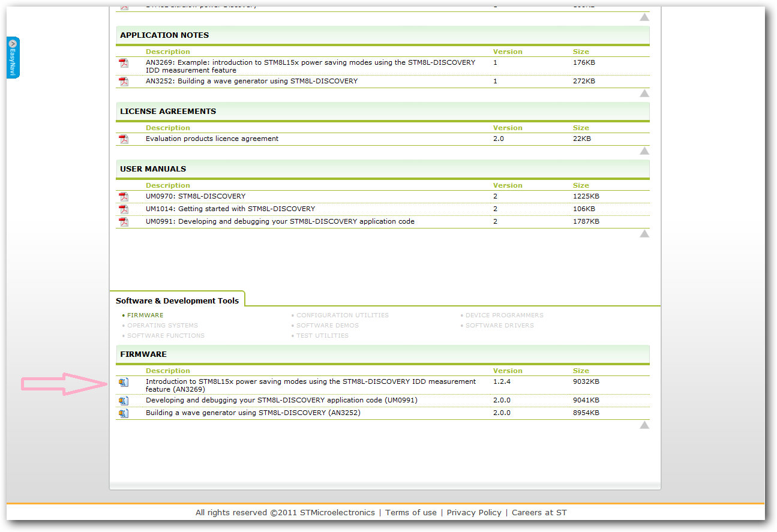
Task: Open AN3269 power saving modes application note
Action: [x=310, y=66]
